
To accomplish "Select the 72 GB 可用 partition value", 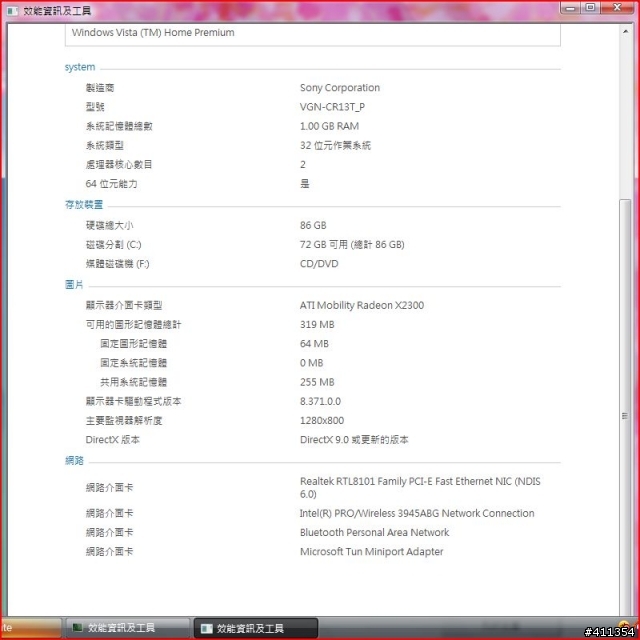I will pyautogui.click(x=352, y=244).
